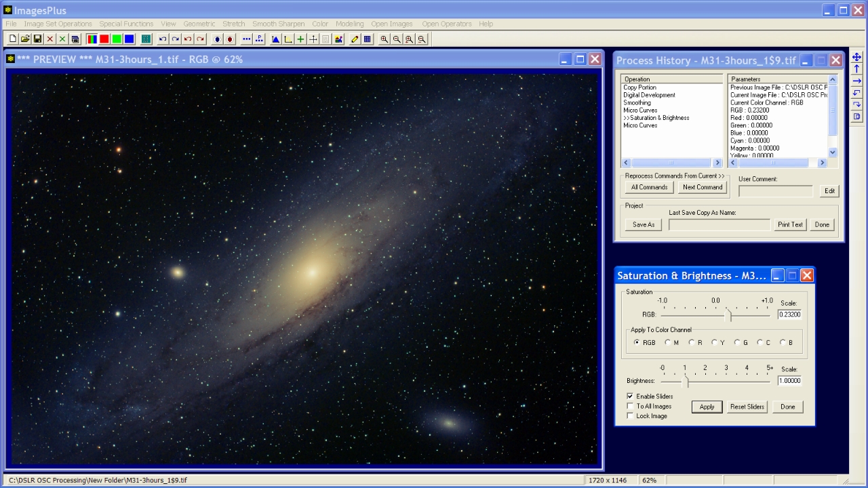Screen dimensions: 868x488
Task: Click the blue undo arrow icon
Action: click(x=163, y=39)
